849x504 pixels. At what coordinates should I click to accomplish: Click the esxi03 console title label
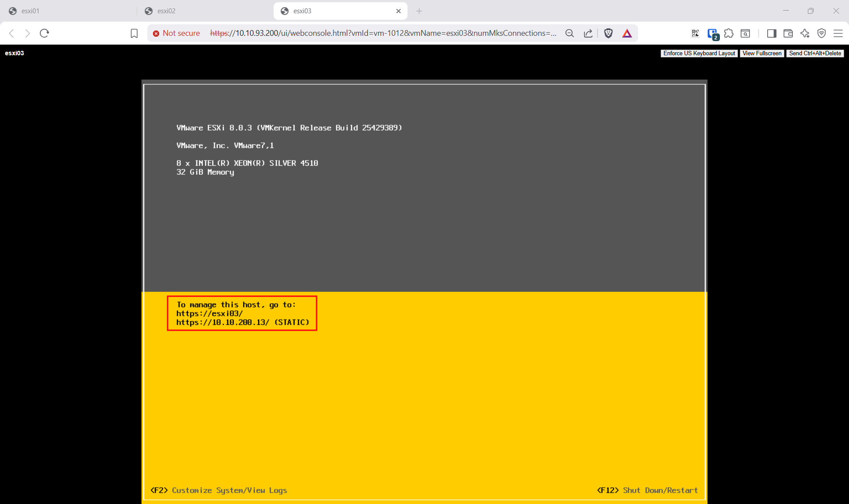point(15,53)
